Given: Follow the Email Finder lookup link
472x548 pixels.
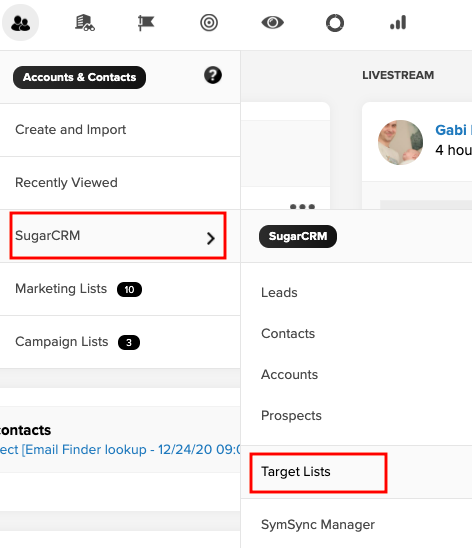Looking at the screenshot, I should click(x=120, y=449).
